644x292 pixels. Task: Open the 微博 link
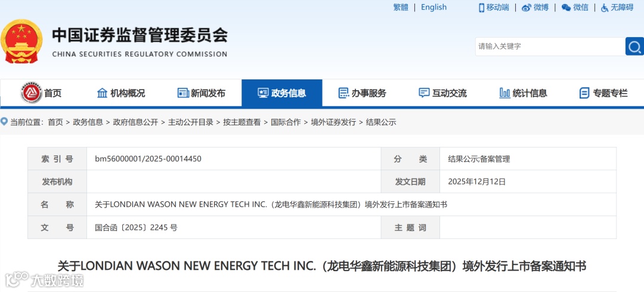[541, 7]
